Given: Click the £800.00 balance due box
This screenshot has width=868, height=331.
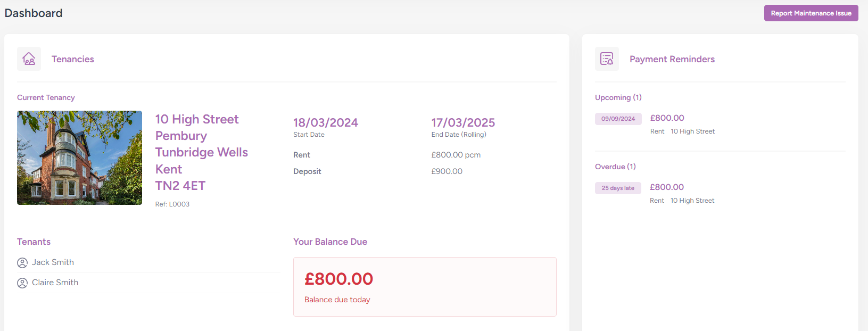Looking at the screenshot, I should point(424,287).
